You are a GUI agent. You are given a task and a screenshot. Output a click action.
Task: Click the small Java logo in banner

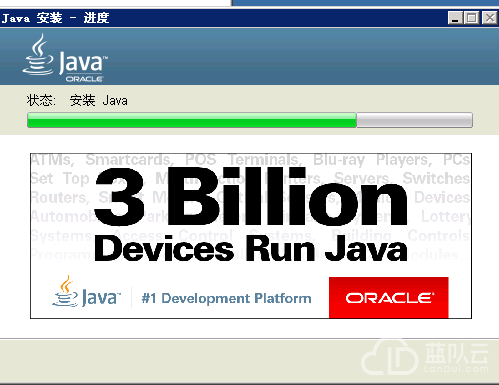click(x=87, y=292)
